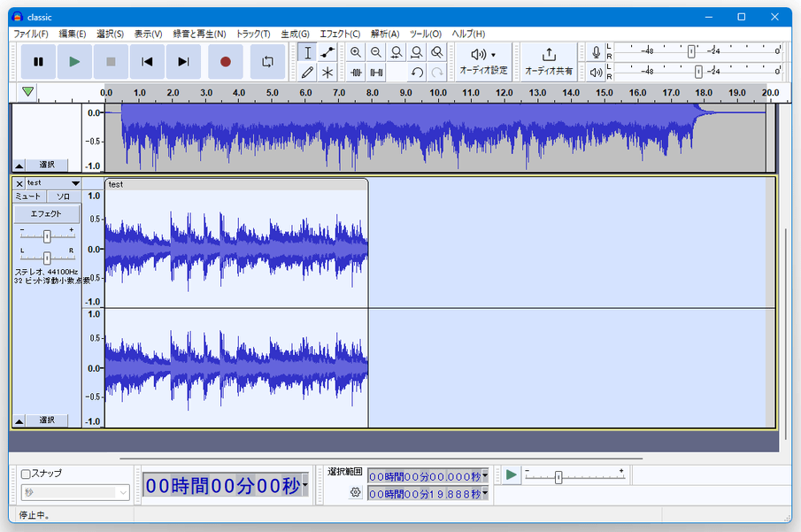Adjust the playback speed slider
The image size is (801, 532).
pos(558,477)
